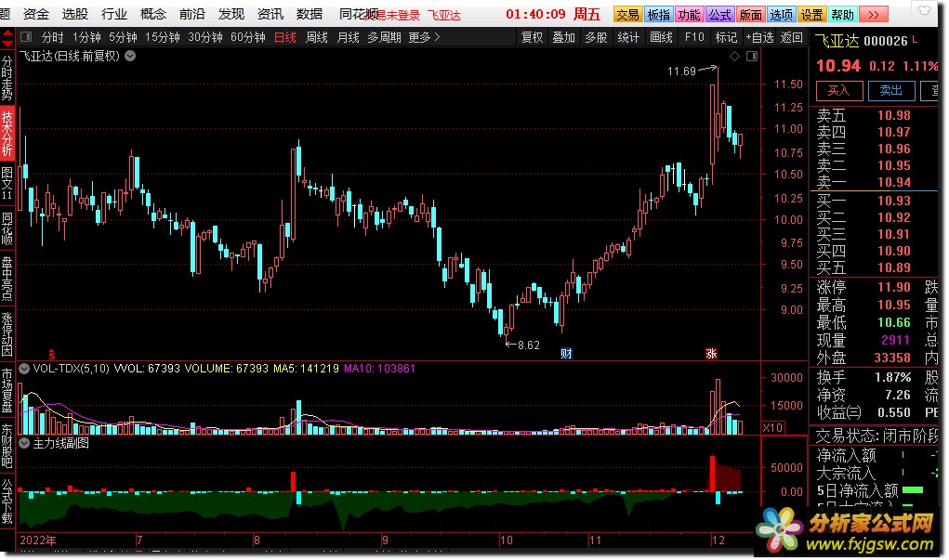Expand the >> more toolbar buttons
Screen dimensions: 949x560
click(x=874, y=15)
